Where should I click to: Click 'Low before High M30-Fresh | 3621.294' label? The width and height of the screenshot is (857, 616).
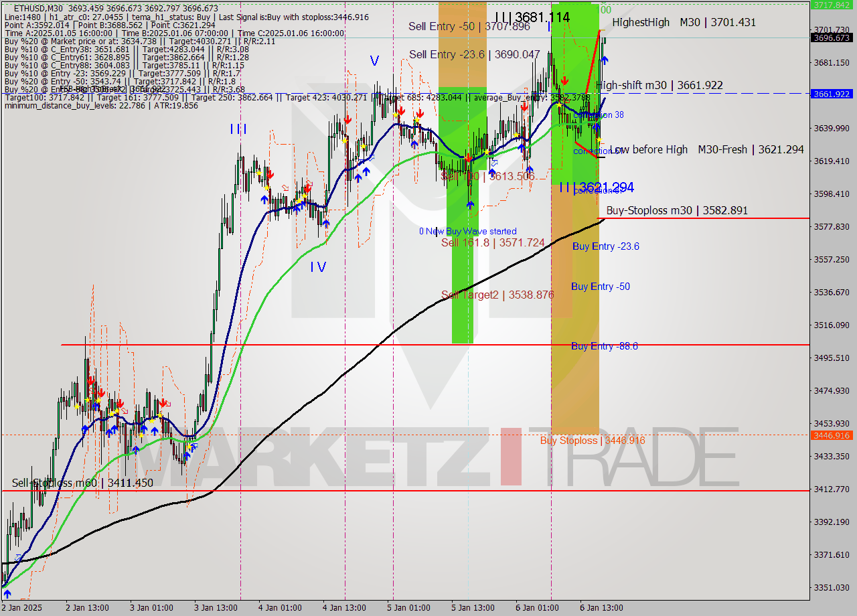tap(706, 149)
